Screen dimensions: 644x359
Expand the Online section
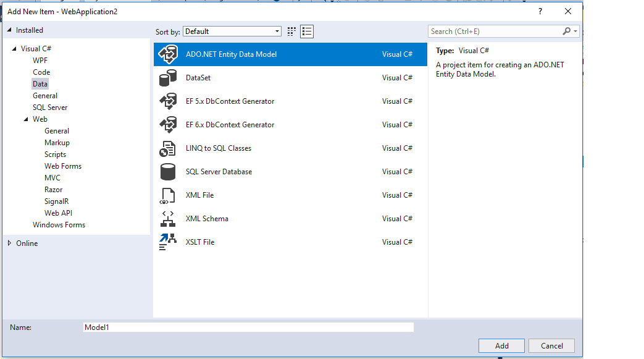(x=9, y=243)
